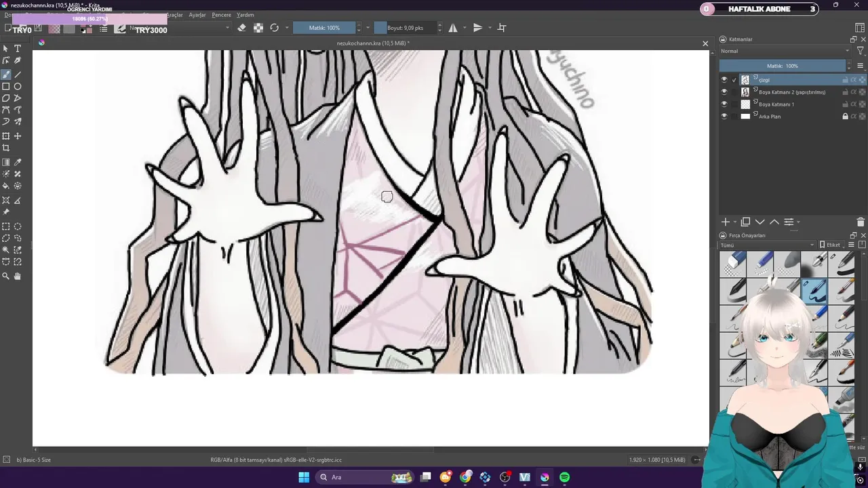Screen dimensions: 868x488
Task: Click the reload original preset icon
Action: (274, 28)
